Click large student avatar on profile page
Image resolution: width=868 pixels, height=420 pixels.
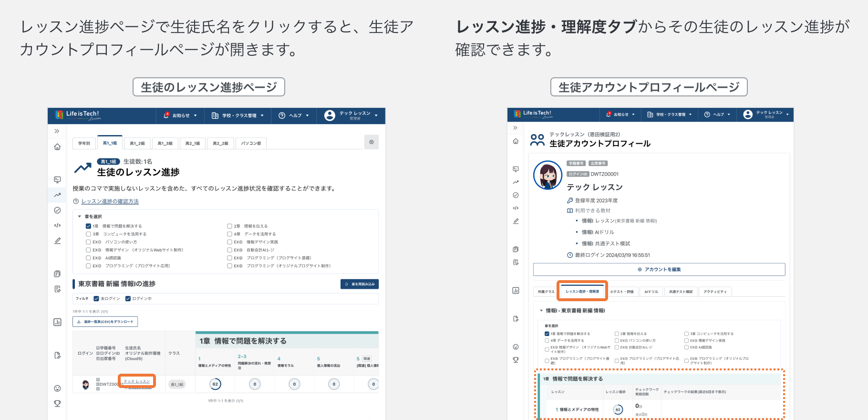pyautogui.click(x=548, y=175)
